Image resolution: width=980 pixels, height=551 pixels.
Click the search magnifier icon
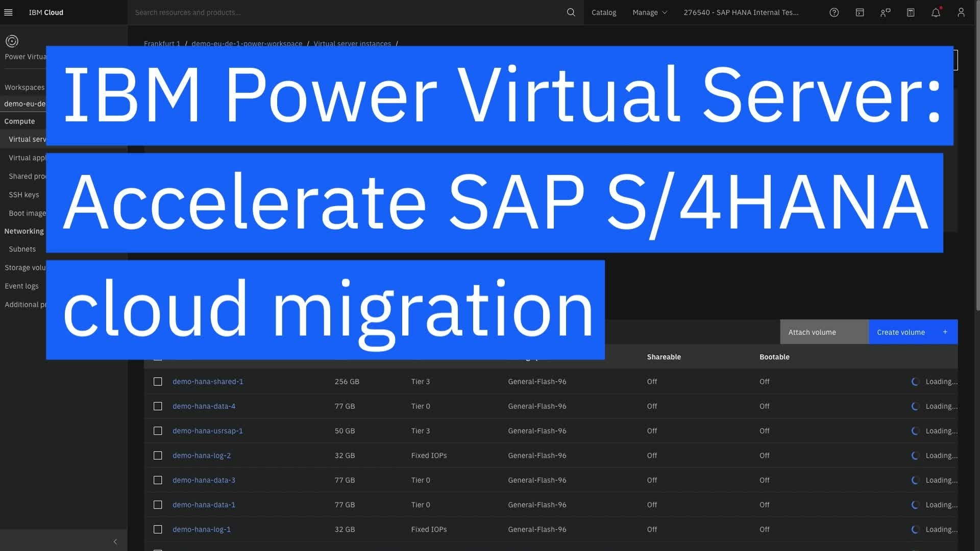point(571,12)
